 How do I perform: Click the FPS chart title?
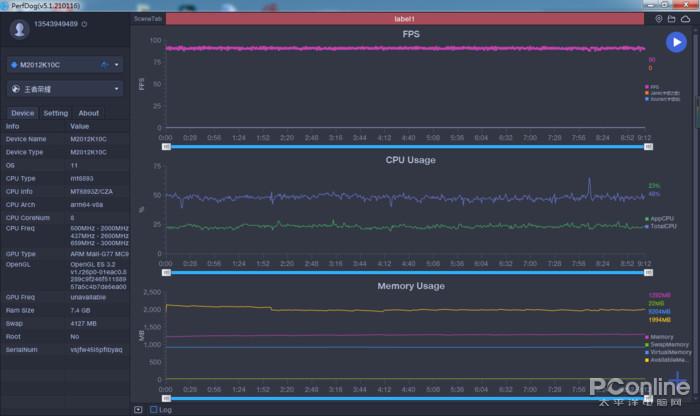coord(411,34)
